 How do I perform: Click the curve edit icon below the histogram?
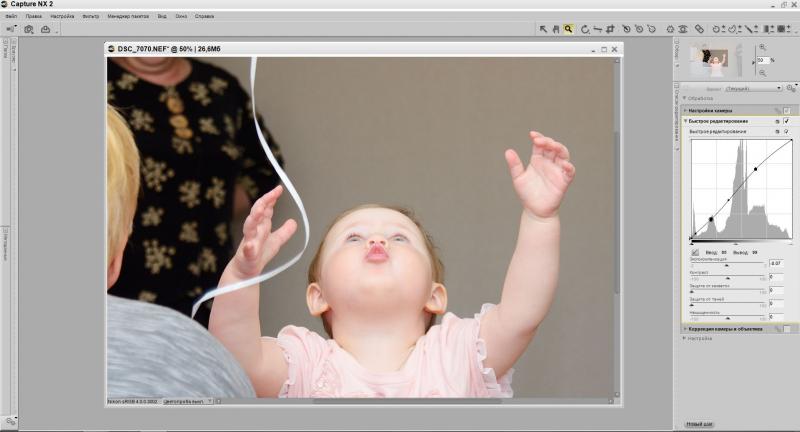tap(694, 252)
